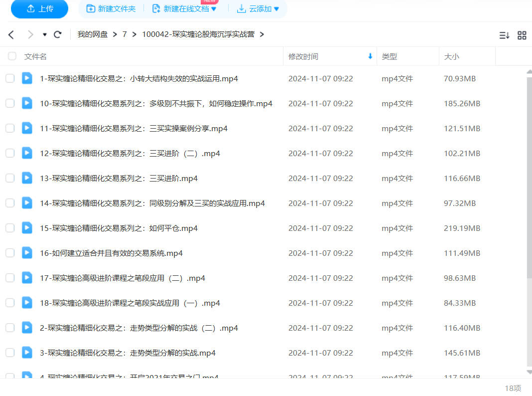Check the box for 13-三买进阶 file
532x396 pixels.
[x=10, y=179]
